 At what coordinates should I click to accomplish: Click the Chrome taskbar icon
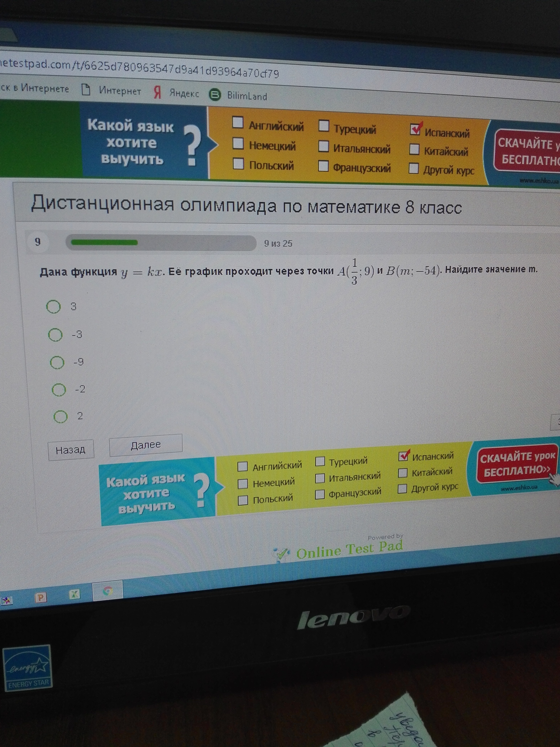[108, 591]
